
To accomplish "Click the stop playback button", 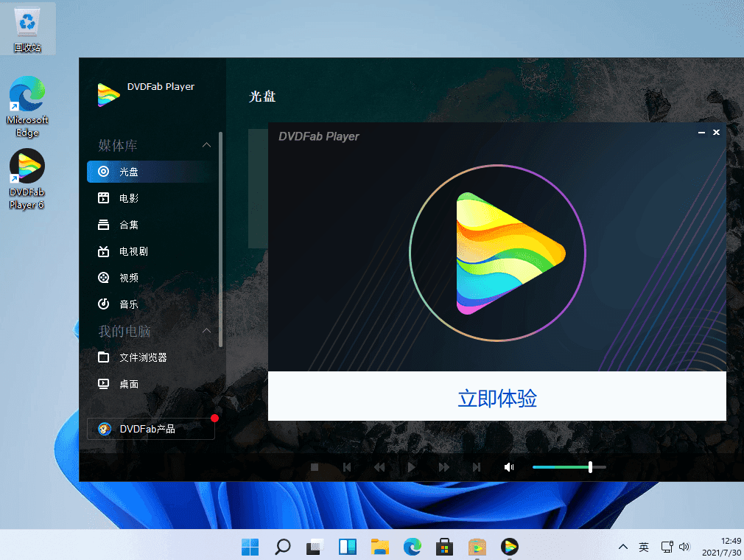I will tap(314, 467).
